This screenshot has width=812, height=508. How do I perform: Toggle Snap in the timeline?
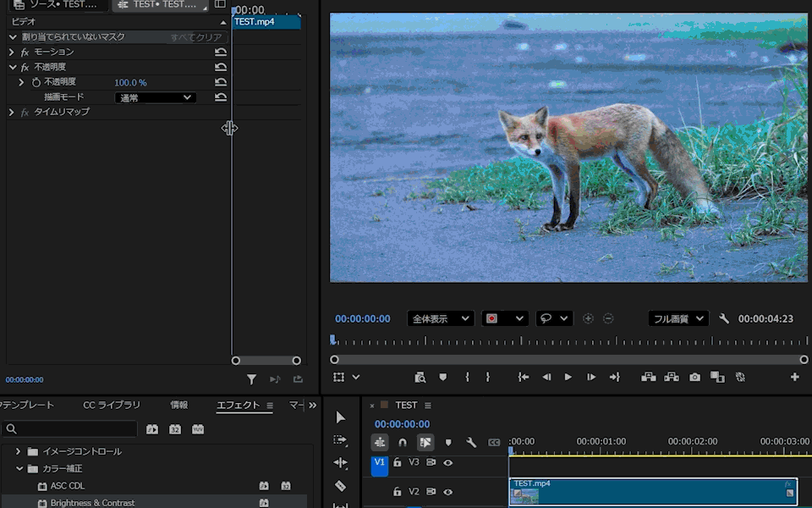tap(403, 442)
